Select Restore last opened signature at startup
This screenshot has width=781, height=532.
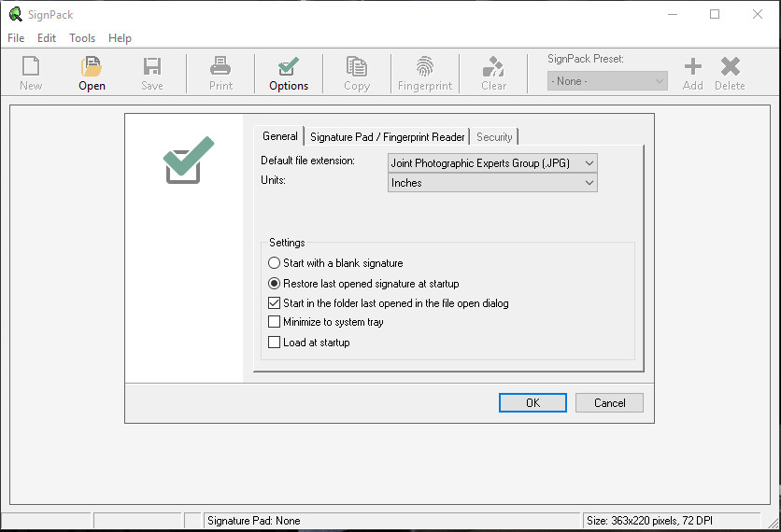[363, 284]
